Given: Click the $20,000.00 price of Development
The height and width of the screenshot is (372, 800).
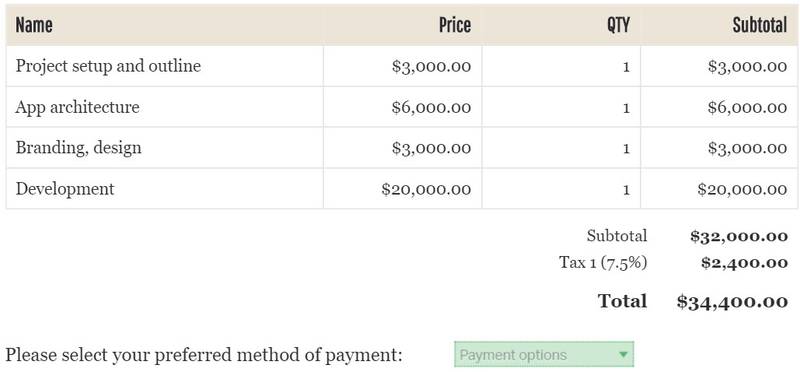Looking at the screenshot, I should point(426,189).
